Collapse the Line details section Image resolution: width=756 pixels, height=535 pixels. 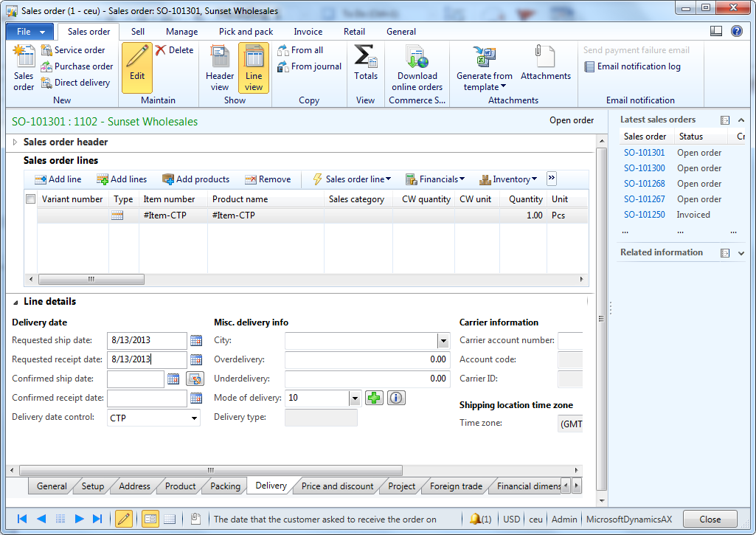click(x=15, y=302)
